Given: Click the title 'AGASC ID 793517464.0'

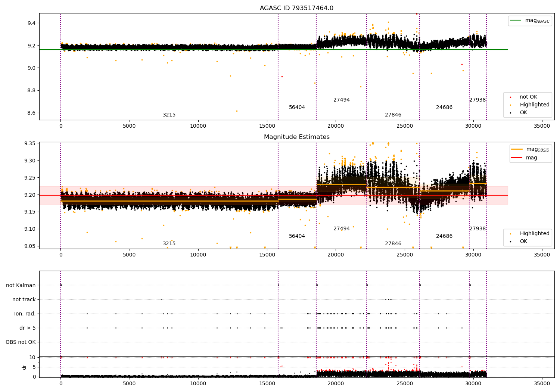Looking at the screenshot, I should click(x=296, y=8).
